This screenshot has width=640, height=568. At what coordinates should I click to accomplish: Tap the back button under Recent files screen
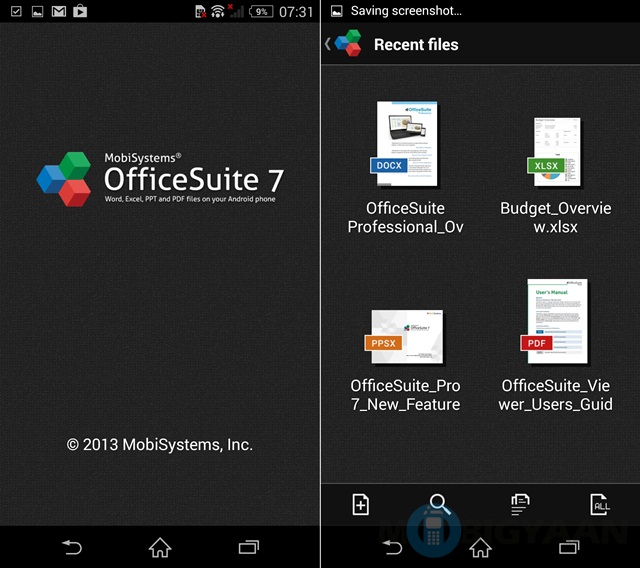[x=392, y=547]
